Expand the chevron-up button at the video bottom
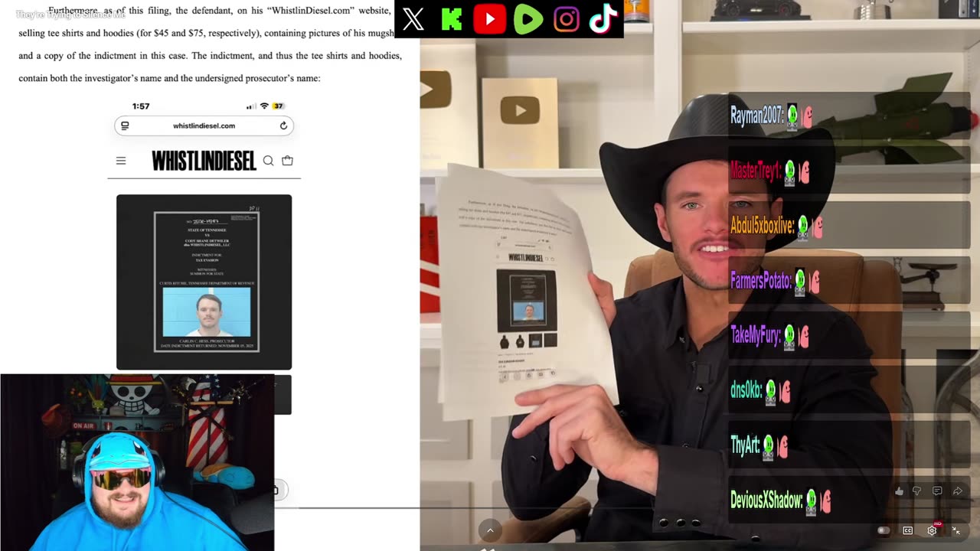 click(490, 530)
